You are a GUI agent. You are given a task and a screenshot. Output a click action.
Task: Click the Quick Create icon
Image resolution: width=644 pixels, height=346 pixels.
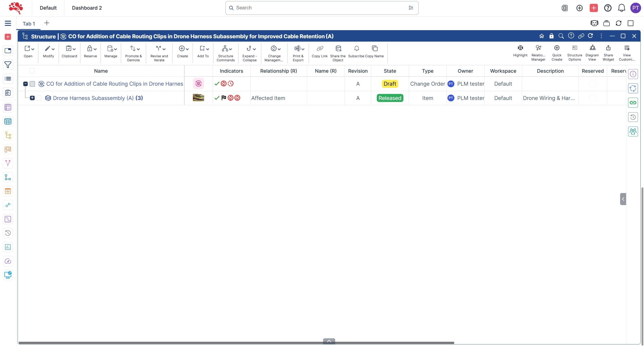(556, 48)
